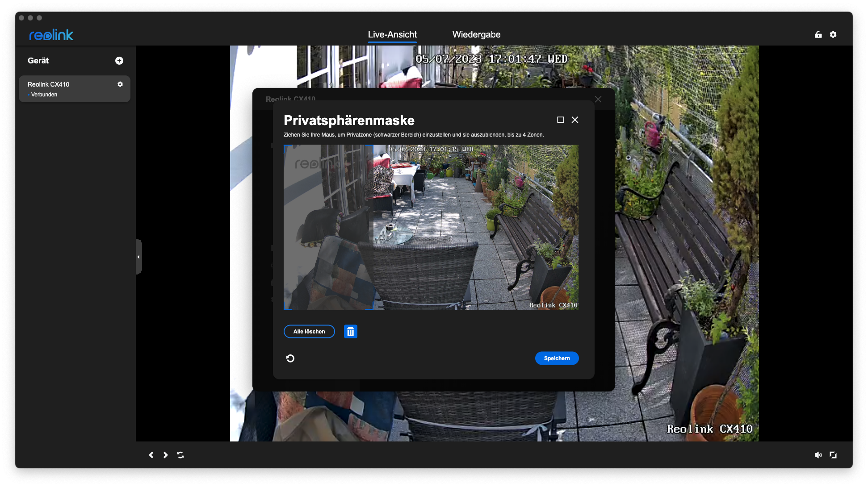
Task: Open Reolink CX410 device settings gear
Action: (x=120, y=84)
